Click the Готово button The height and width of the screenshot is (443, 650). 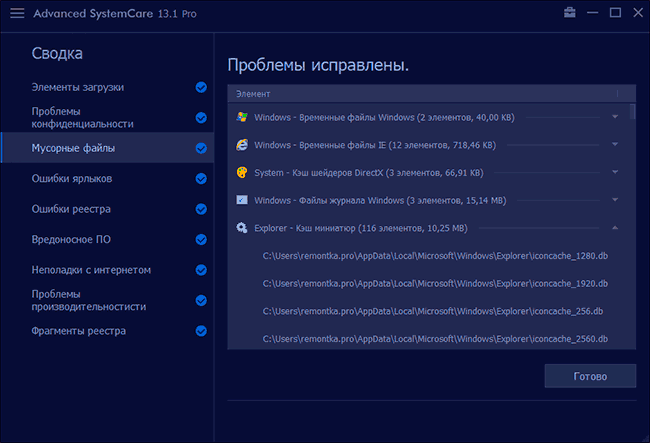[x=590, y=376]
